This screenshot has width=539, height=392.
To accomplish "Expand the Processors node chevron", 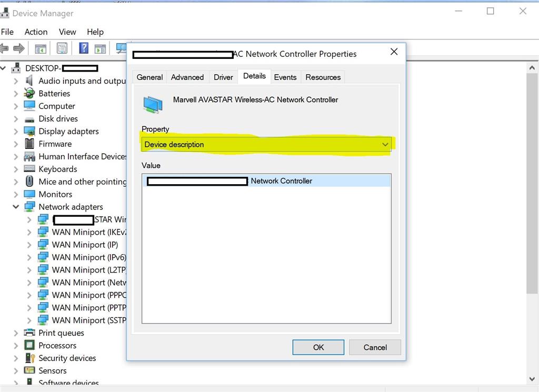I will 16,345.
